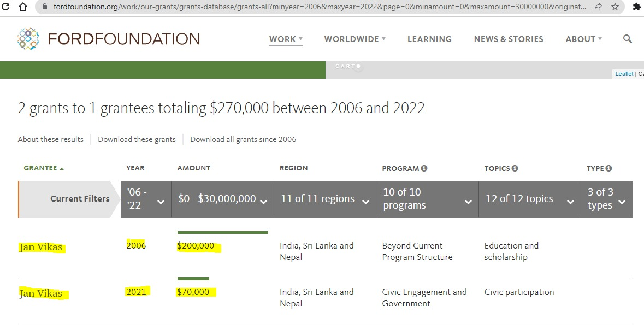Expand the '06 - '22 year filter
644x325 pixels.
click(x=145, y=199)
